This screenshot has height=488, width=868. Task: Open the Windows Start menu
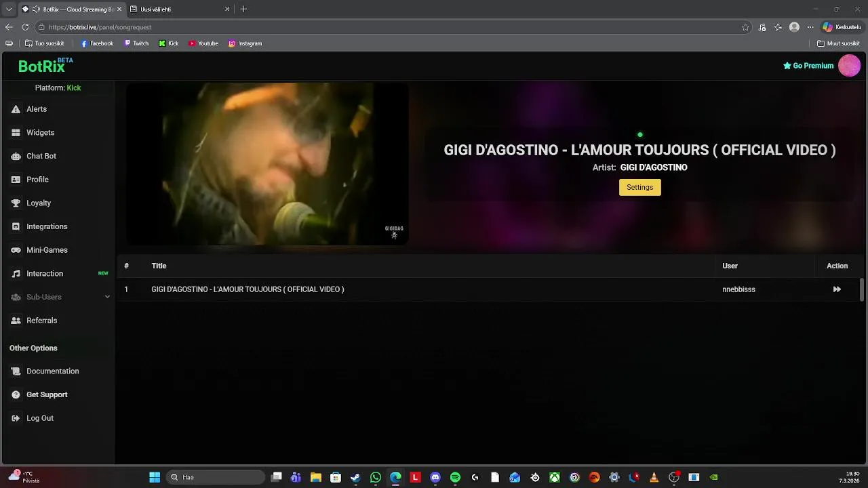[155, 477]
